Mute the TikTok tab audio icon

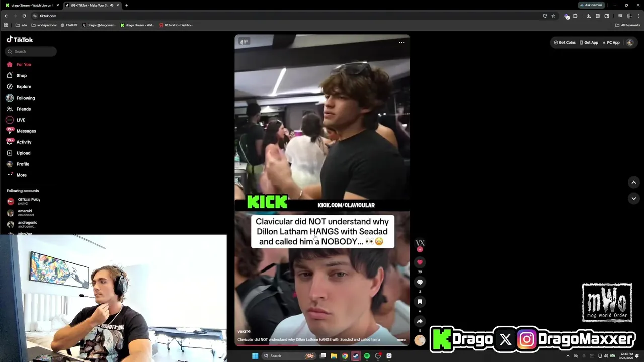[111, 5]
